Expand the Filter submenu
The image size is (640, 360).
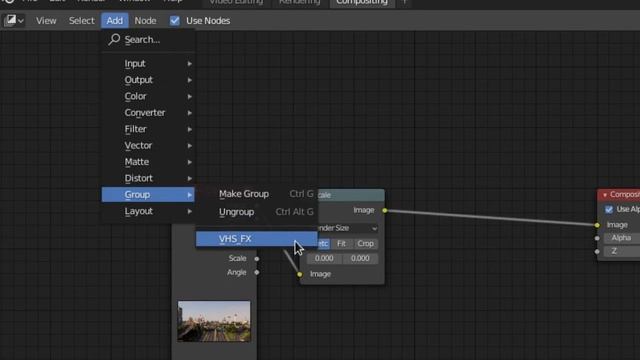(x=148, y=129)
